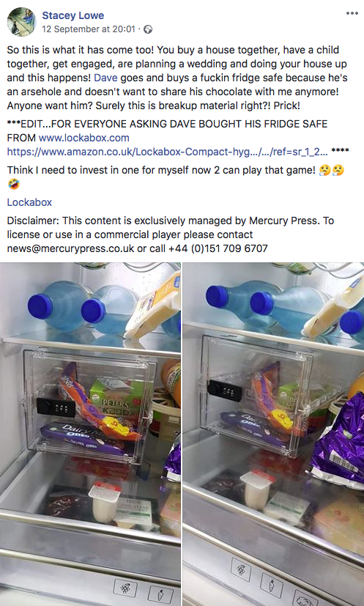Open the www.lockabox.com link
Screen dimensions: 364x606
83,138
